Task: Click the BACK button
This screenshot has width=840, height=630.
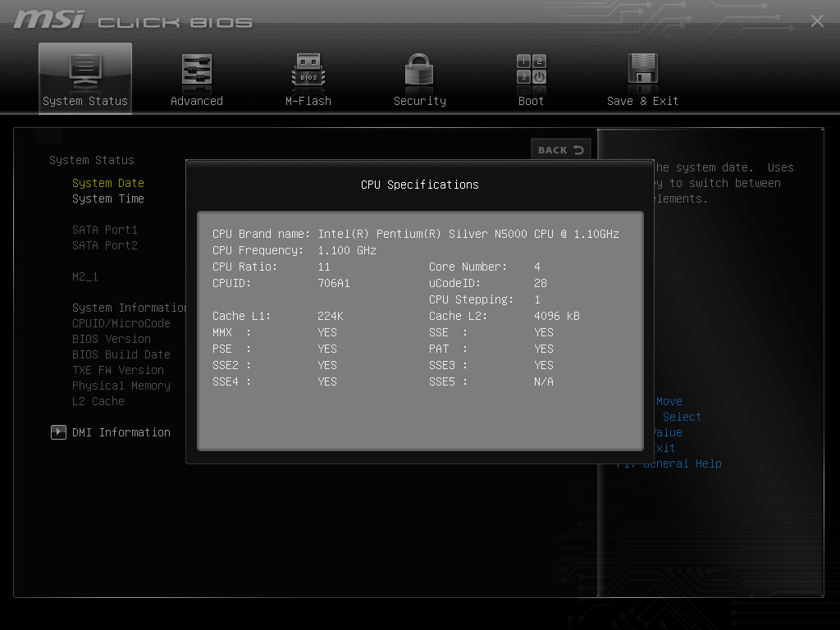Action: (560, 149)
